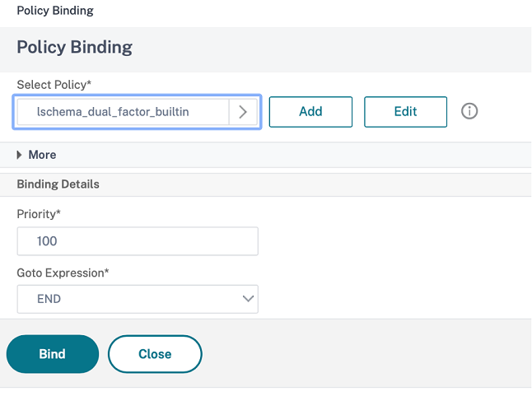Click the Bind button

[53, 354]
